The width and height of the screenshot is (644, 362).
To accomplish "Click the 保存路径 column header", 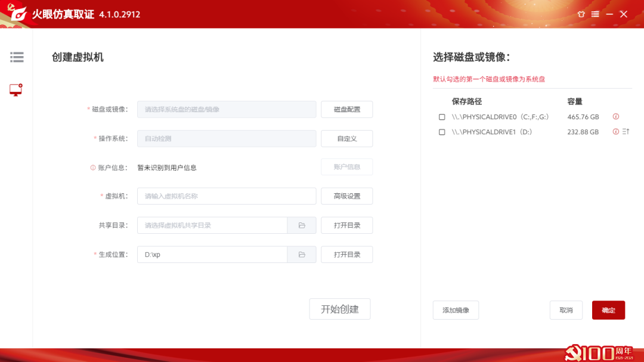I will (466, 101).
